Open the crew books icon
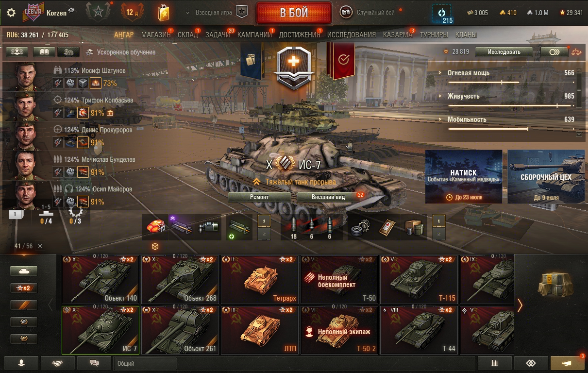588x373 pixels. [44, 52]
